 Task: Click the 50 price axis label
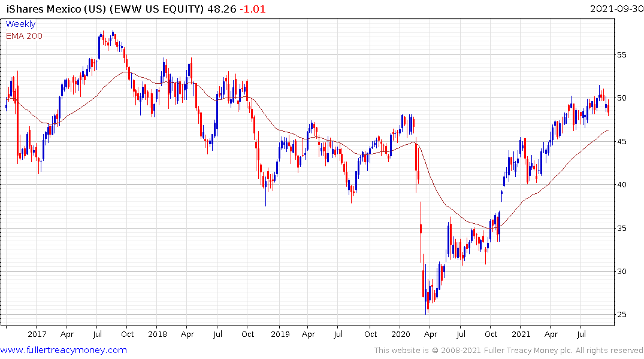pos(622,98)
